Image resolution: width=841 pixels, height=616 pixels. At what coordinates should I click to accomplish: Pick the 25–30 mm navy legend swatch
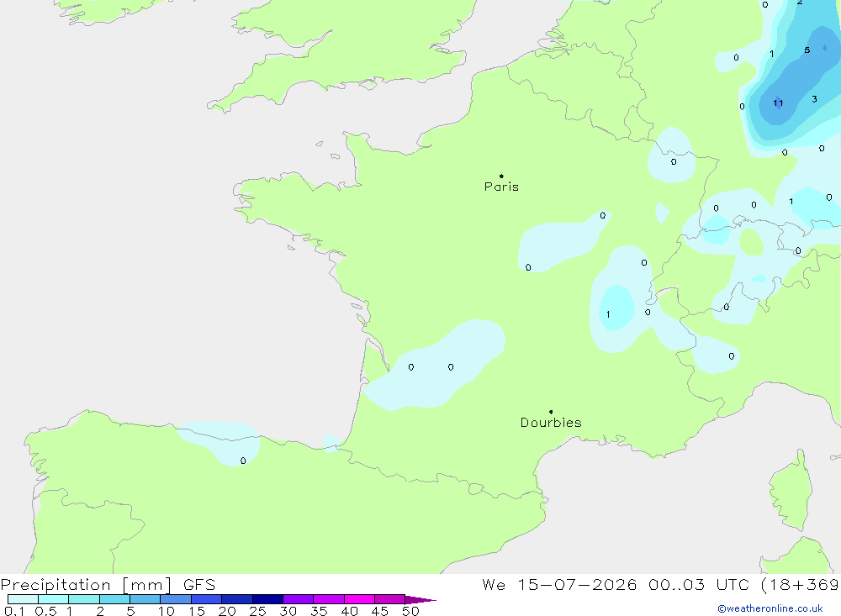pos(267,599)
